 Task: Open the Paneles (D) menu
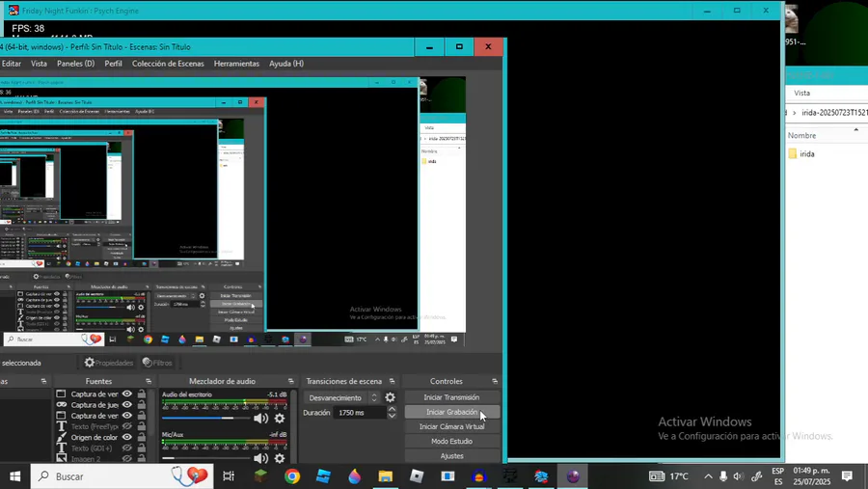(76, 64)
